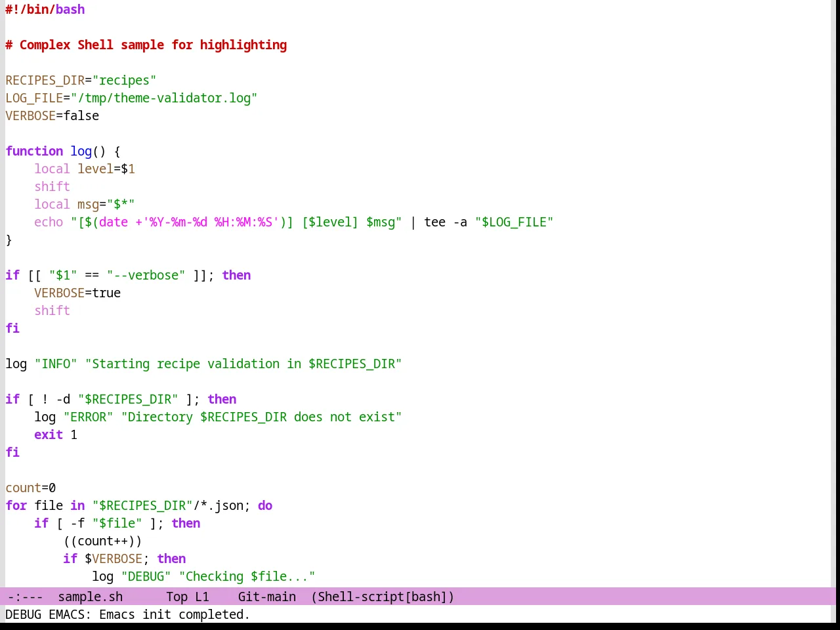
Task: Click the "ERROR" string
Action: [89, 417]
